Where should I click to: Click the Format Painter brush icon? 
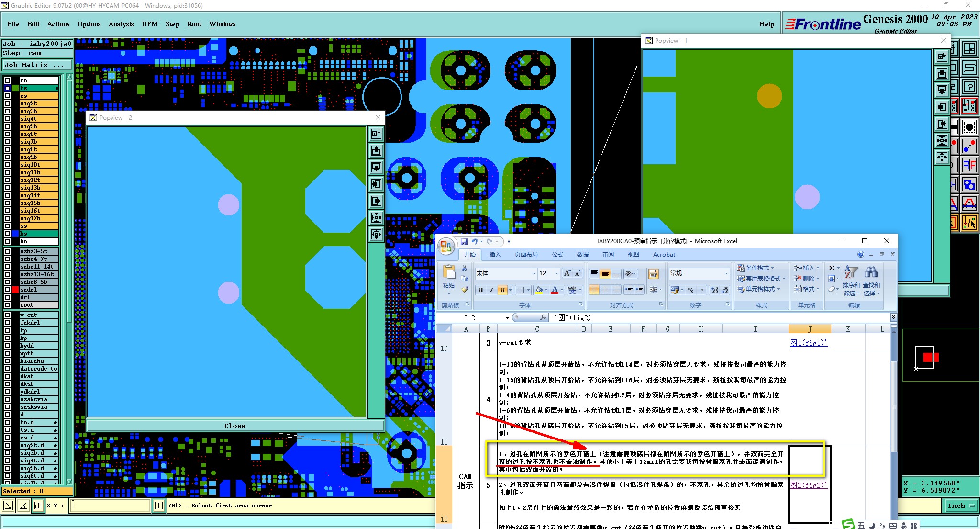point(465,290)
